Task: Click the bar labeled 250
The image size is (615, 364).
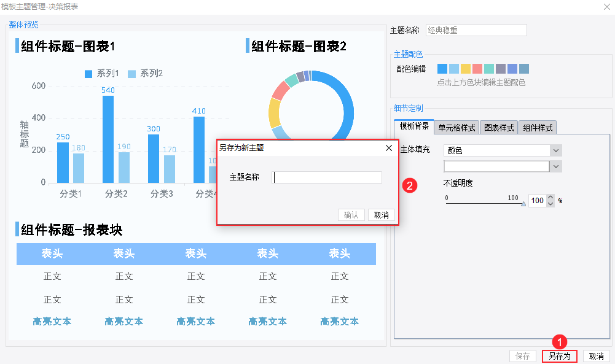Action: pyautogui.click(x=63, y=162)
